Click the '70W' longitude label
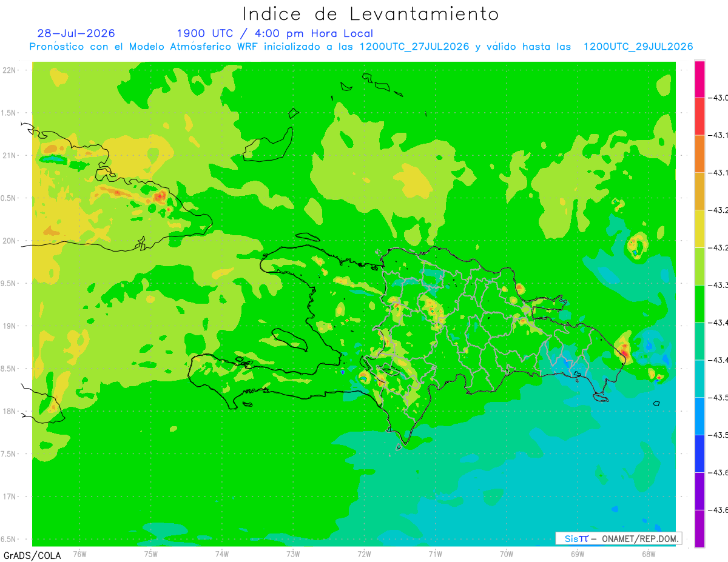This screenshot has height=562, width=728. pos(507,554)
